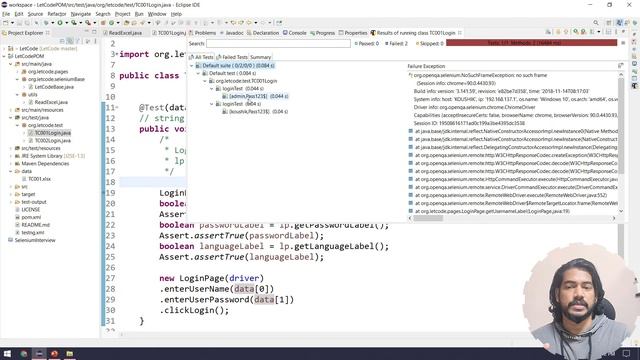This screenshot has height=360, width=640.
Task: Click the Rerun last test icon in TestNG toolbar
Action: pyautogui.click(x=576, y=31)
